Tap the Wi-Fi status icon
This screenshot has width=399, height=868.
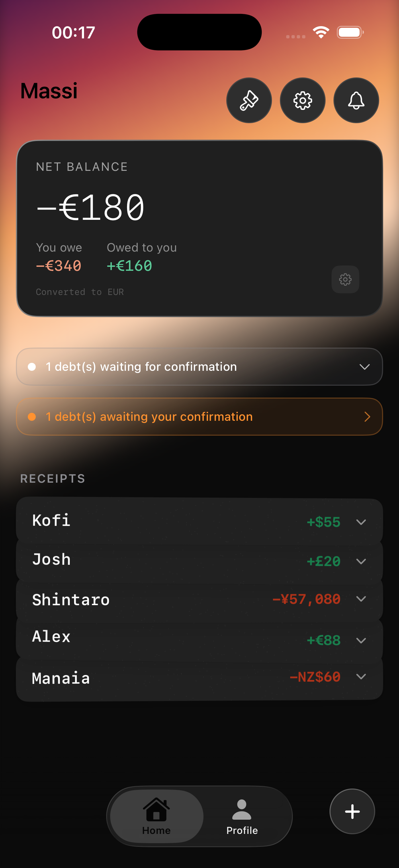click(321, 32)
